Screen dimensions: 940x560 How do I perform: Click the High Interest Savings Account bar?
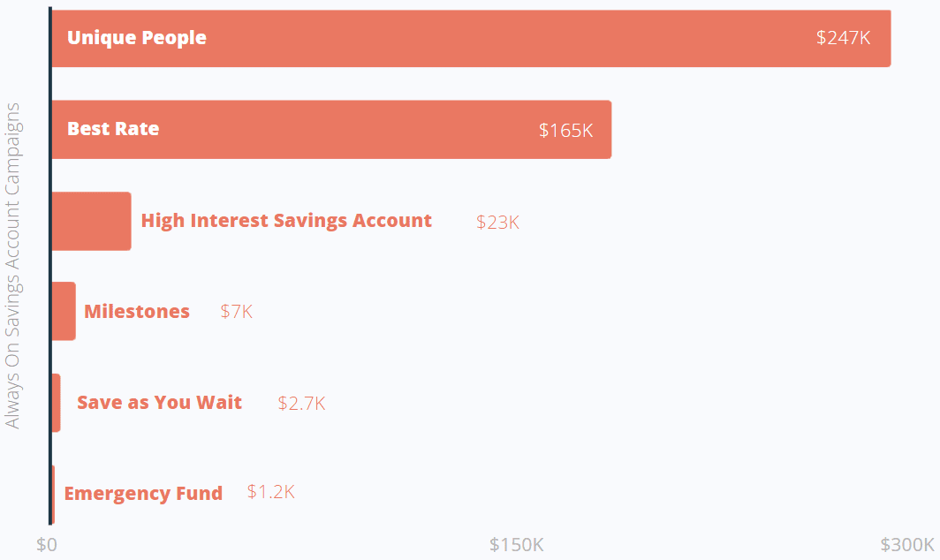tap(91, 221)
